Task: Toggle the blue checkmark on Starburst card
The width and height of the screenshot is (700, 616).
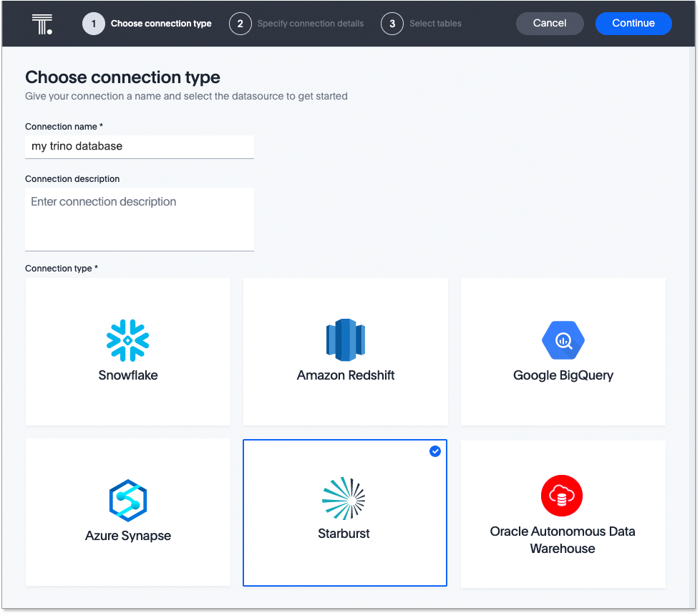Action: tap(435, 451)
